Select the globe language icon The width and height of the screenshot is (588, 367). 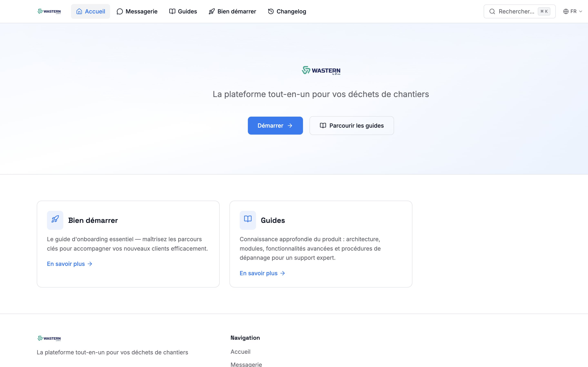point(566,11)
